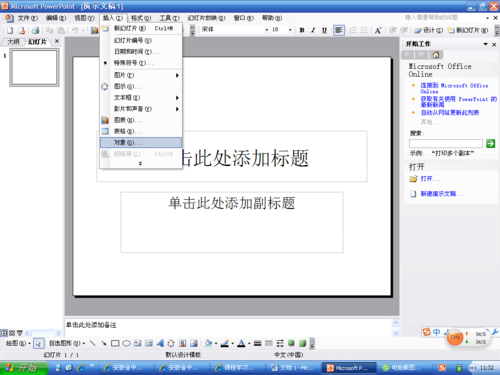Click the 设计 (Design) toolbar button

(428, 30)
